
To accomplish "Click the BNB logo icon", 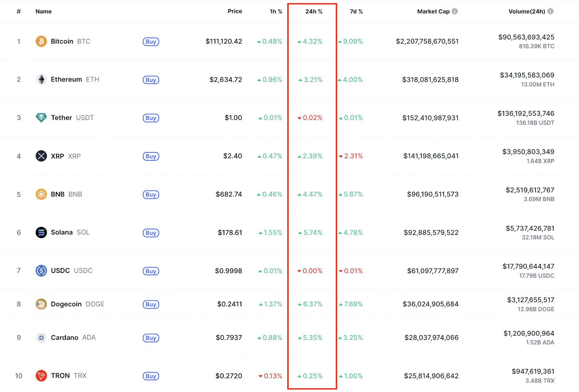I will coord(41,194).
